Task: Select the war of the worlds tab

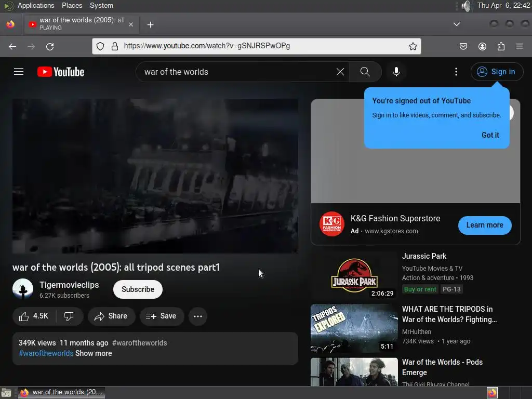Action: coord(81,24)
